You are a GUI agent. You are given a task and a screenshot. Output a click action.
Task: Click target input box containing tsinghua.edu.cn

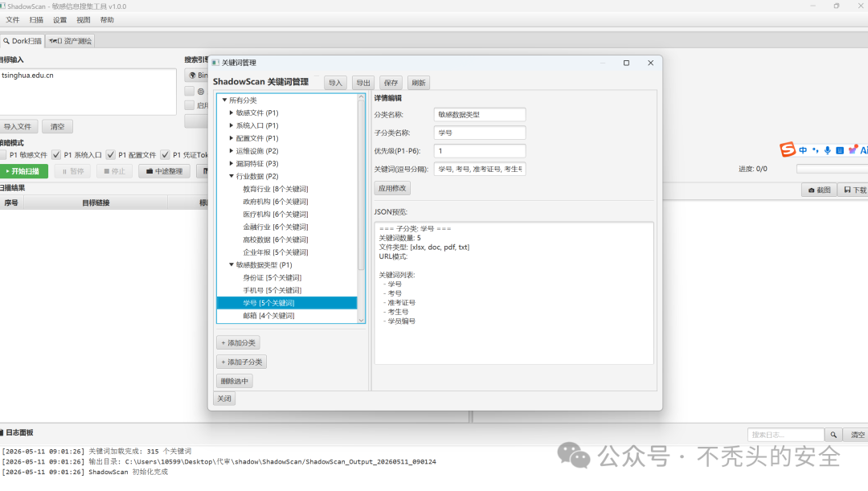(88, 92)
